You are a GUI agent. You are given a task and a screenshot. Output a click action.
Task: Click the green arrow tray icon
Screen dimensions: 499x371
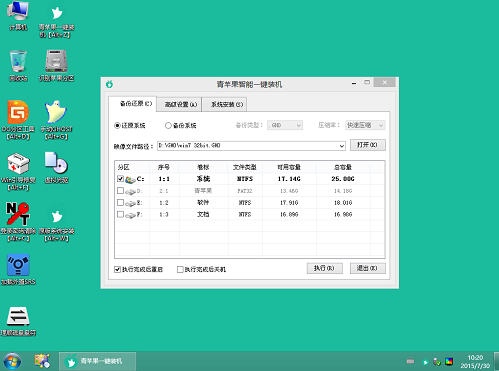[x=425, y=362]
